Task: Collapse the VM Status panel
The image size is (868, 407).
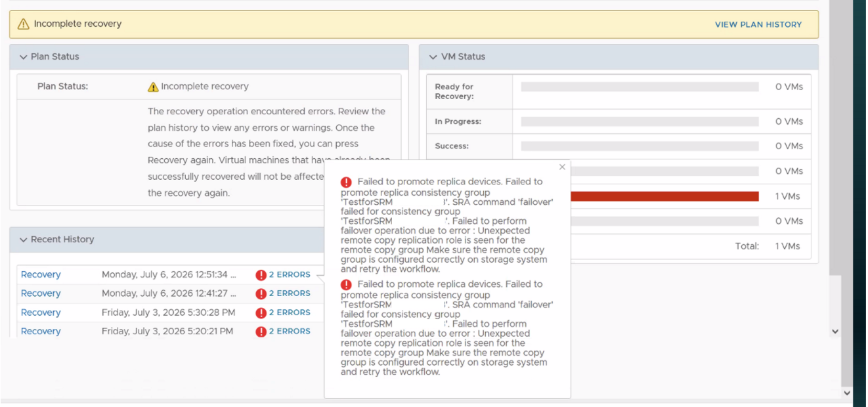Action: (x=433, y=57)
